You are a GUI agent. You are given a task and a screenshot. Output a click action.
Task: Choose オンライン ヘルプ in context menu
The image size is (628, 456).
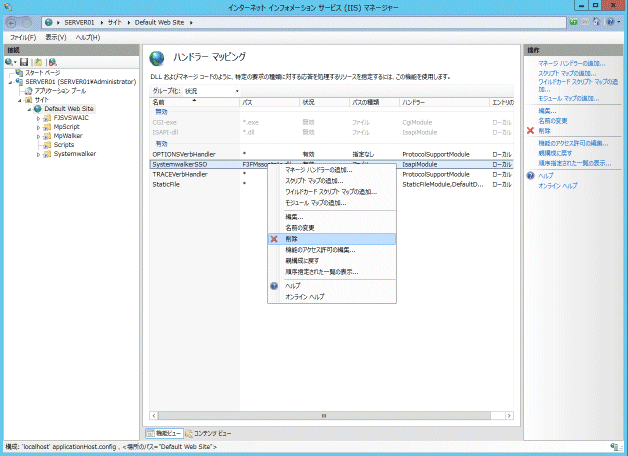[332, 297]
